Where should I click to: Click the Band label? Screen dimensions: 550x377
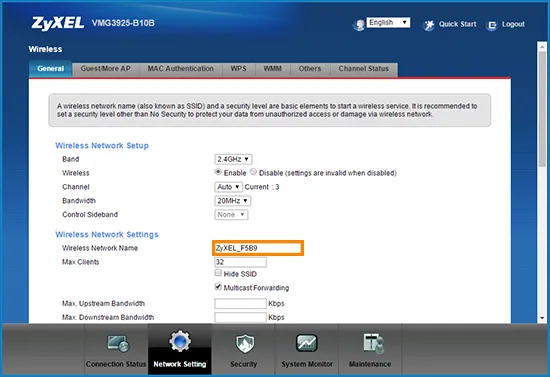[71, 159]
